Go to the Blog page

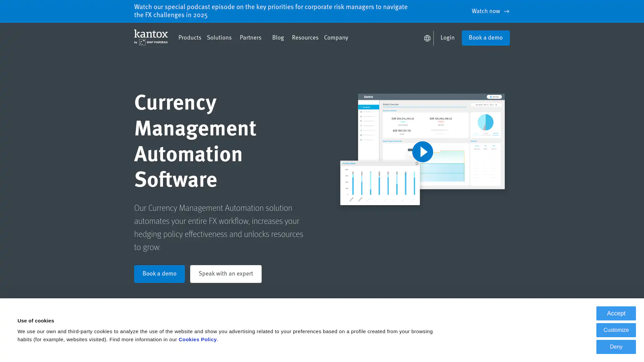pyautogui.click(x=278, y=38)
